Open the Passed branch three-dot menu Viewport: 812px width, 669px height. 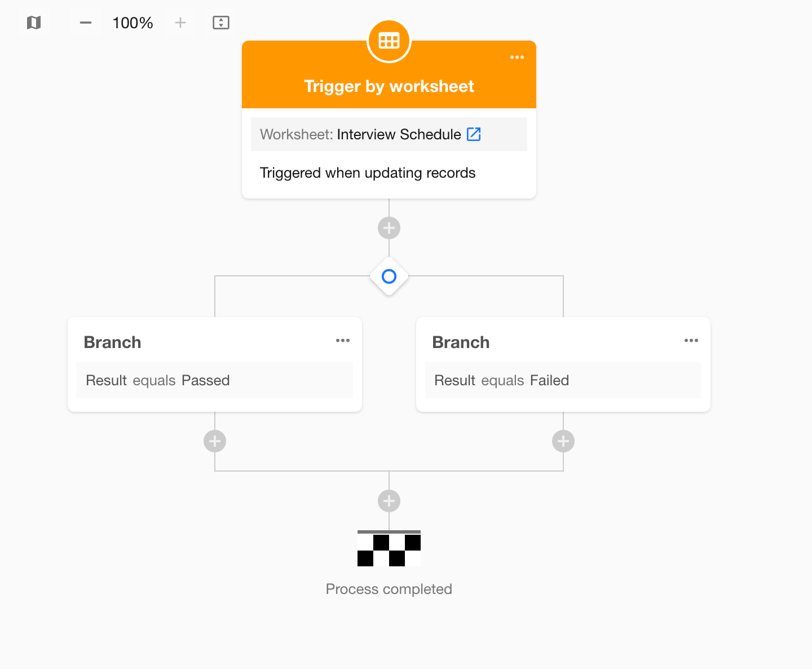(x=343, y=341)
